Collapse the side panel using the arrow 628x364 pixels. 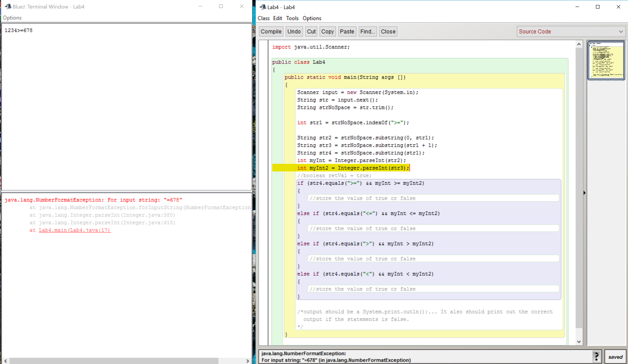pos(584,193)
